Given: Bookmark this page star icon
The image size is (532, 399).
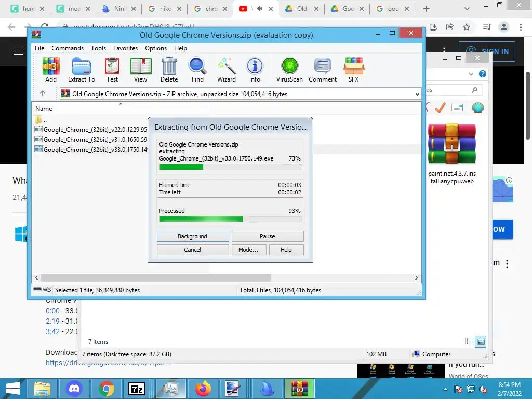Looking at the screenshot, I should pos(467,27).
